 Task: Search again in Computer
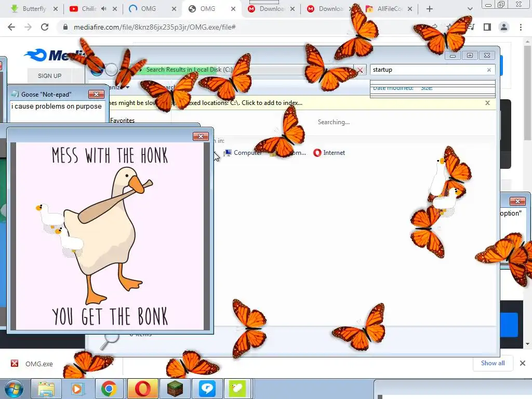pyautogui.click(x=243, y=153)
